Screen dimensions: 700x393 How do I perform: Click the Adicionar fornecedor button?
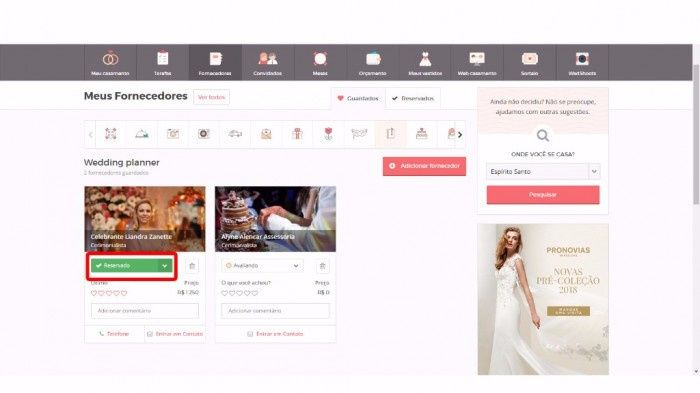click(424, 166)
